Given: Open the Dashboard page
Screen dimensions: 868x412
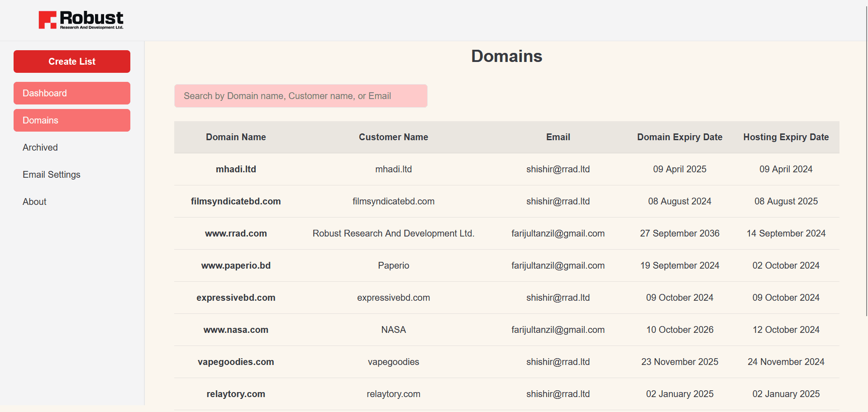Looking at the screenshot, I should pos(72,93).
